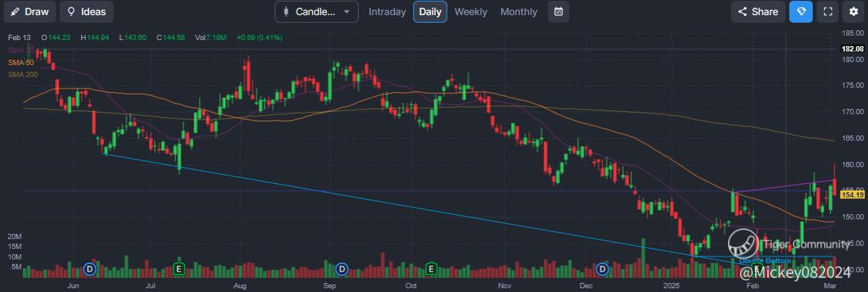
Task: Click the October earnings E marker
Action: [x=431, y=269]
